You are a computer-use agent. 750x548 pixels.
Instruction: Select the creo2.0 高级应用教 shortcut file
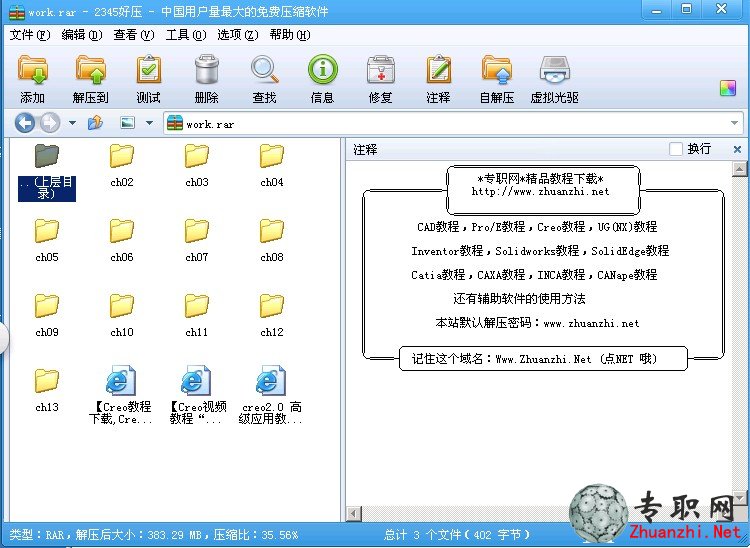tap(271, 395)
